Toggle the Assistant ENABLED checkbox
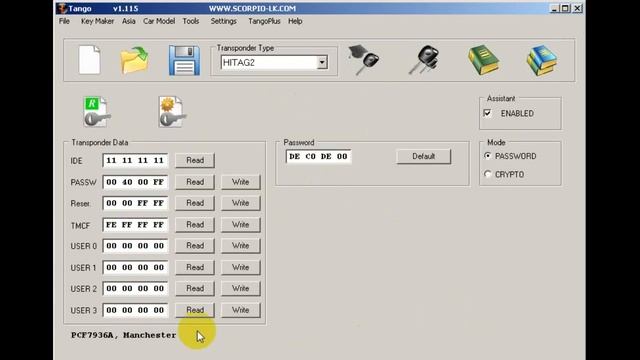This screenshot has width=640, height=360. pyautogui.click(x=487, y=113)
